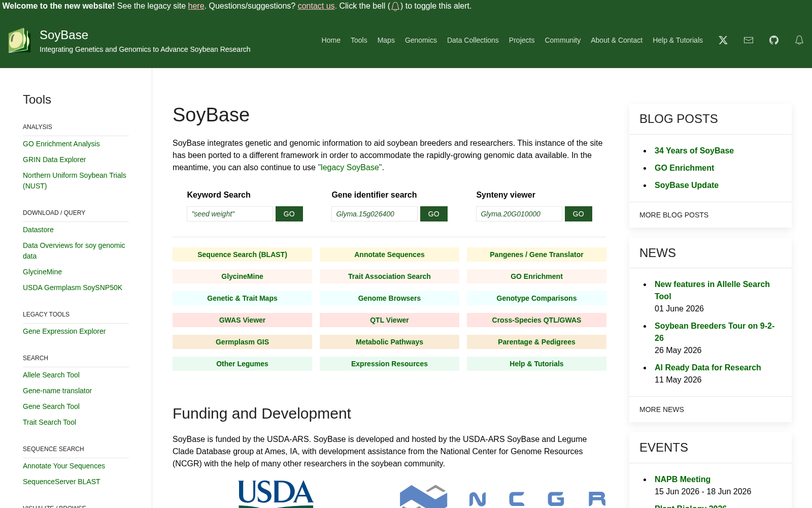Open Genetic & Trait Maps tile
The image size is (812, 508).
(x=242, y=298)
